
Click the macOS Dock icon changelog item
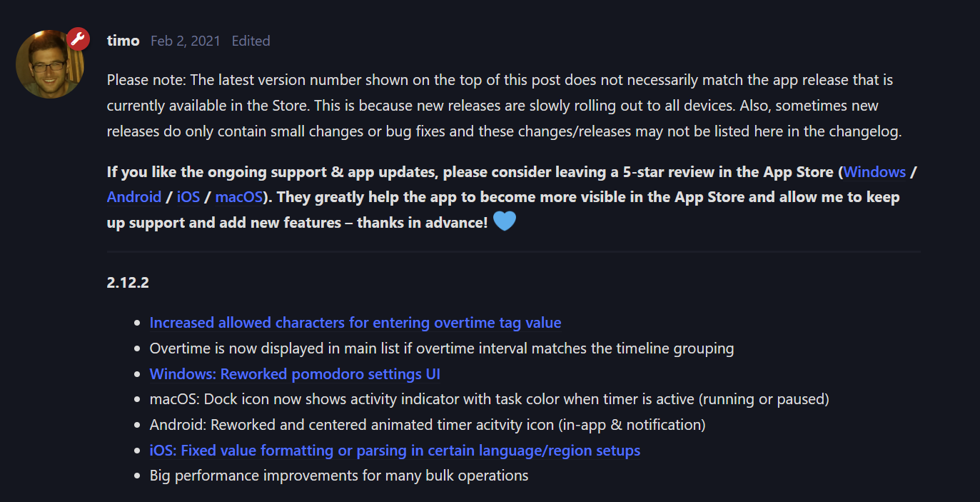489,399
